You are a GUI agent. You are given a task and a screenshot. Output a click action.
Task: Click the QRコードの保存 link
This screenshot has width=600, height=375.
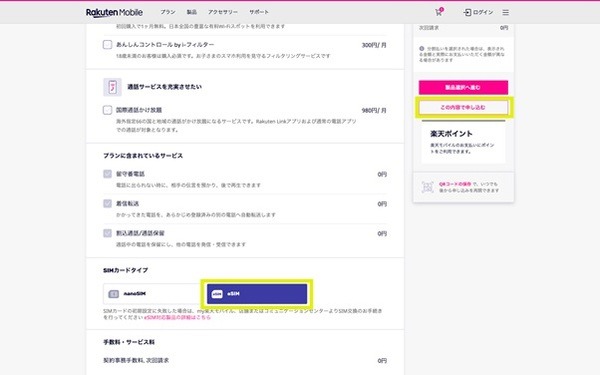[455, 184]
